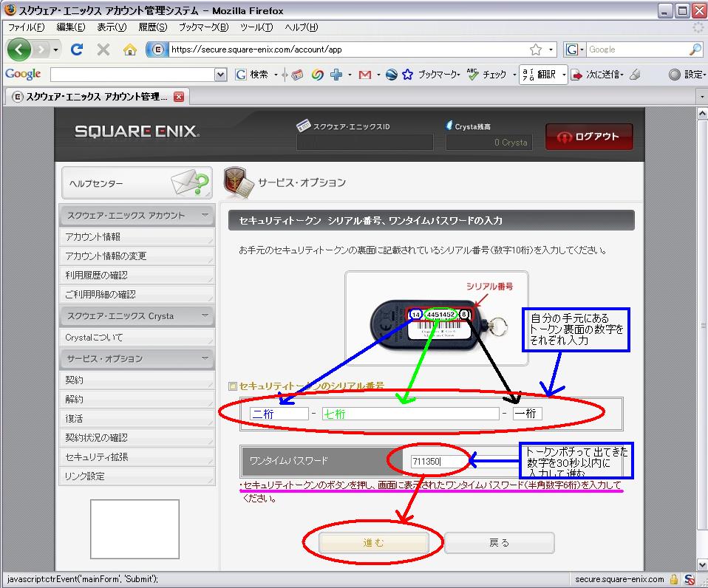The height and width of the screenshot is (588, 708).
Task: Click the search magnifier in the search box
Action: pyautogui.click(x=695, y=49)
